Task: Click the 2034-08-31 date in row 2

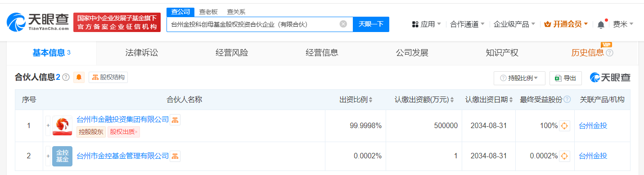Action: pyautogui.click(x=489, y=156)
